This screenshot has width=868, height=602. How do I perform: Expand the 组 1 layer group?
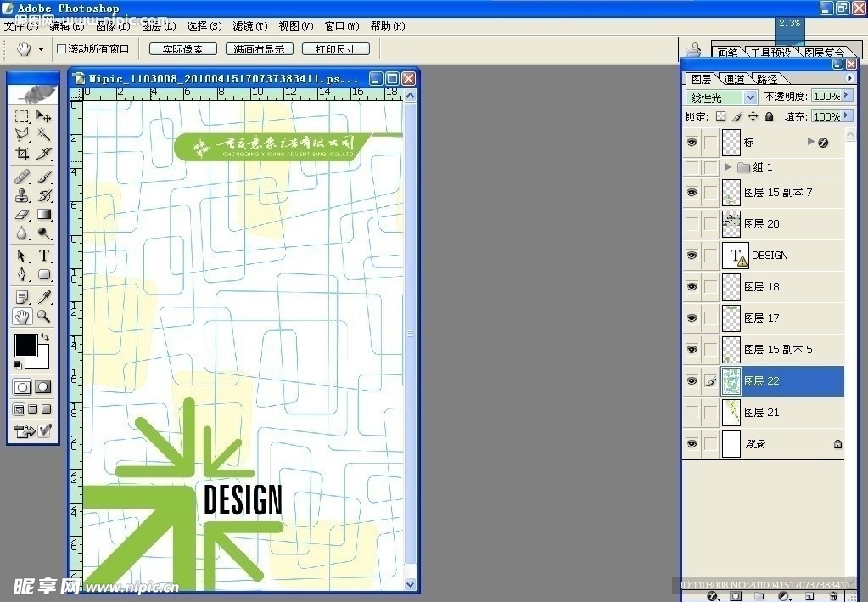point(728,166)
